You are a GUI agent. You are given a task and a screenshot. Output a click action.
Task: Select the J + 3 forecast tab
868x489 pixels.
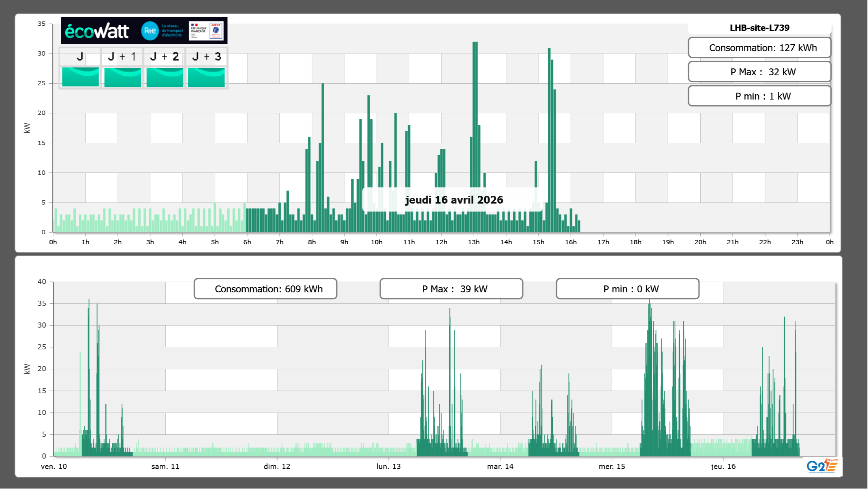coord(206,57)
